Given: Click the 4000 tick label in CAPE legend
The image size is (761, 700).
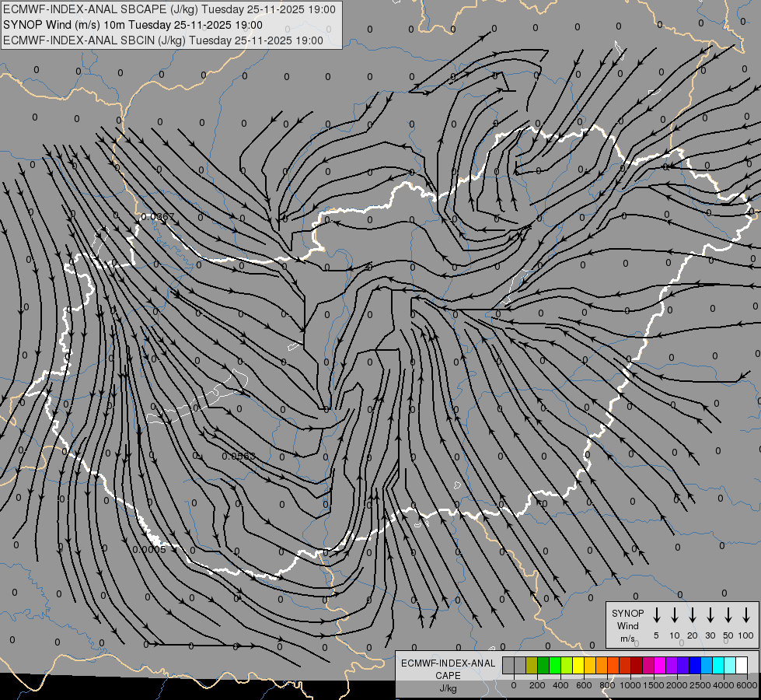Looking at the screenshot, I should point(724,685).
